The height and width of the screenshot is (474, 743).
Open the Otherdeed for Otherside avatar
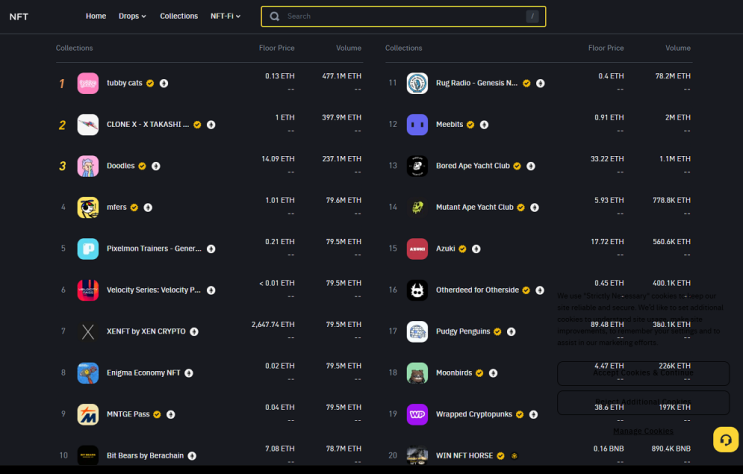pos(417,290)
